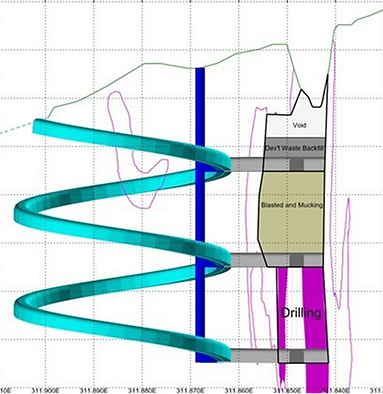The width and height of the screenshot is (383, 394).
Task: Select the "Dev't Waste Backfill" label
Action: point(295,148)
